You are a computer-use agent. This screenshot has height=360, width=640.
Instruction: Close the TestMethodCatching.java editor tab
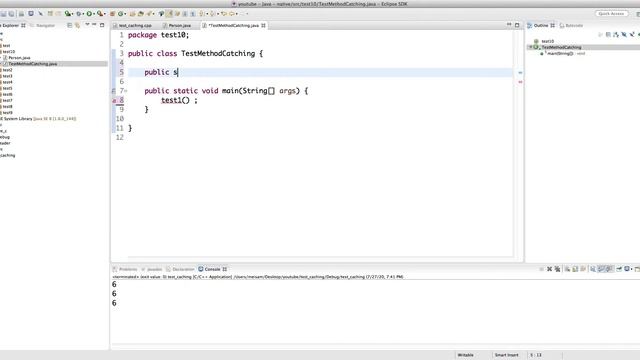263,25
